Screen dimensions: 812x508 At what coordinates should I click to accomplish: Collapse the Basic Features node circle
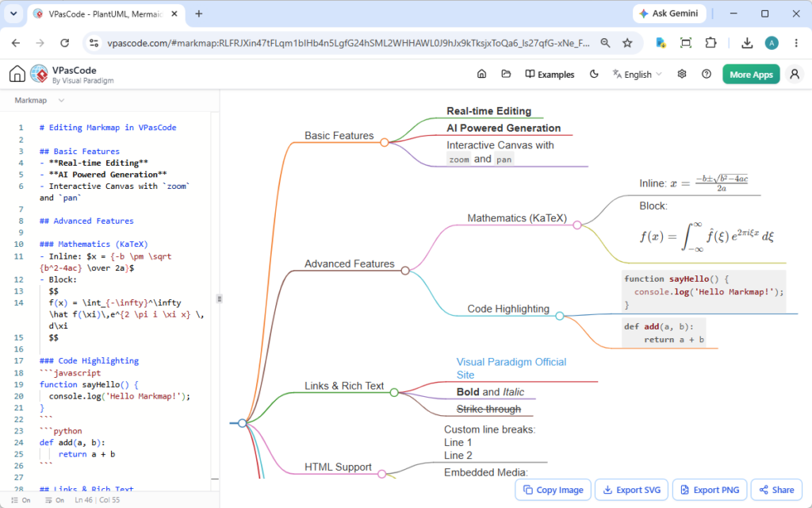(x=385, y=143)
